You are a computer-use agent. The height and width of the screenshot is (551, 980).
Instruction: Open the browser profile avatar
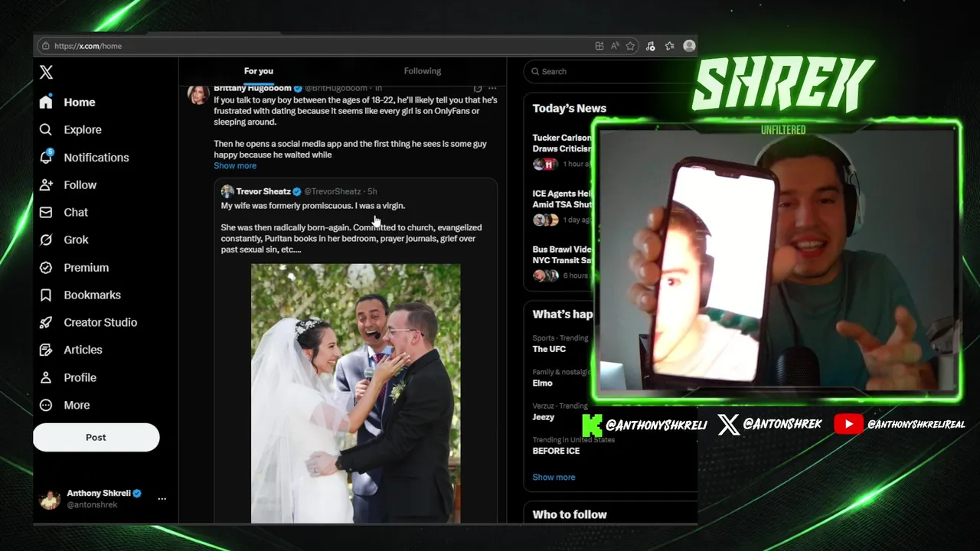click(x=689, y=46)
